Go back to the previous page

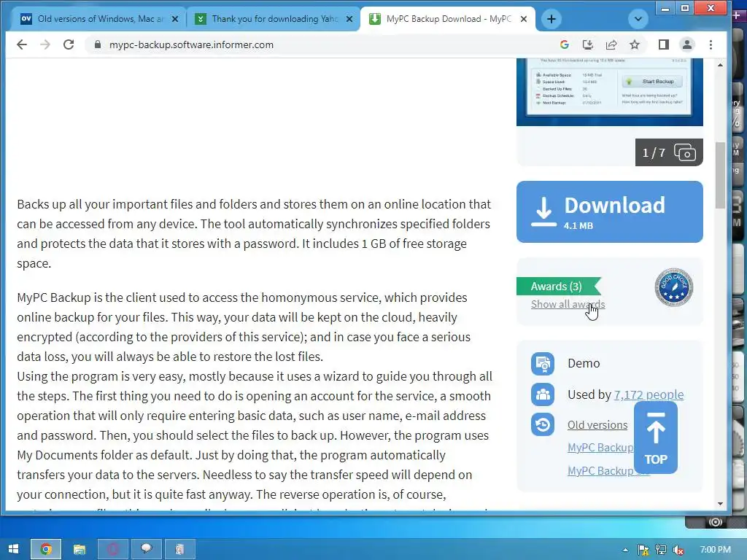pos(22,44)
